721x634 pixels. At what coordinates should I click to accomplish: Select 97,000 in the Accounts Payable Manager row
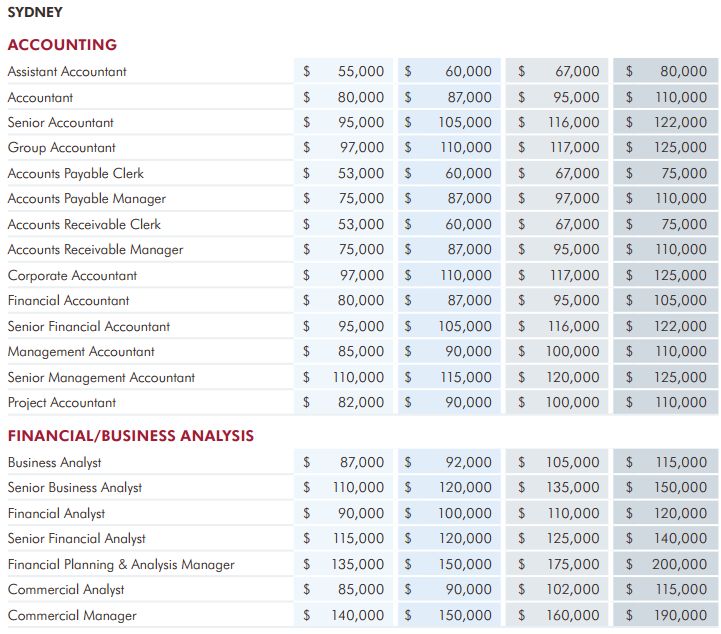tap(577, 199)
